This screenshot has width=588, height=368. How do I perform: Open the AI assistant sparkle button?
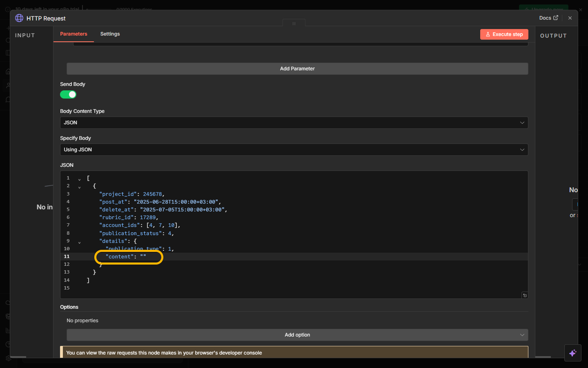point(572,353)
